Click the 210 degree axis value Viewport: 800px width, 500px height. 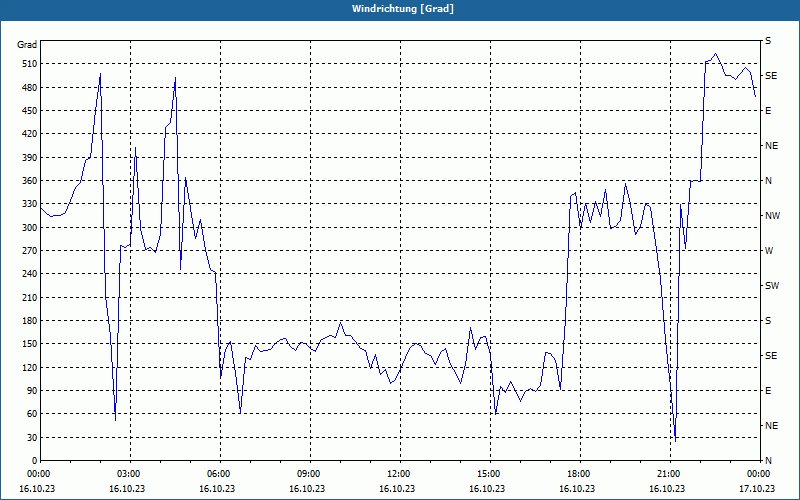29,297
